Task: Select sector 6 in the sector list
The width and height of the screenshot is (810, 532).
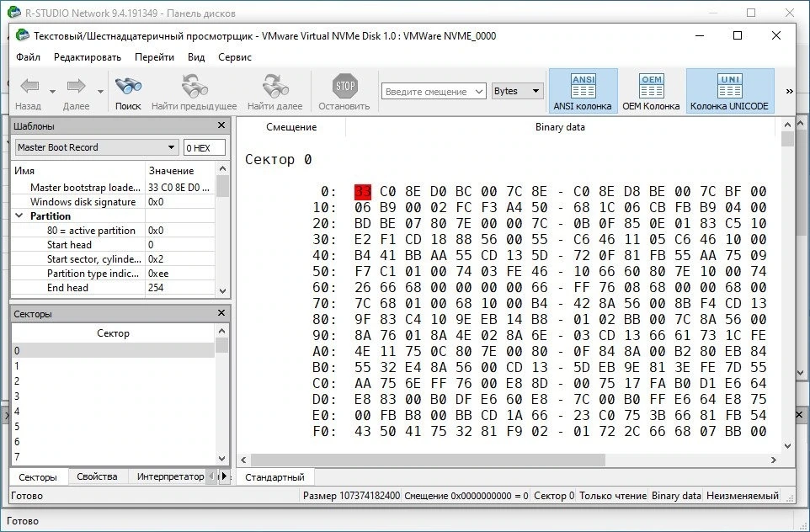Action: 113,442
